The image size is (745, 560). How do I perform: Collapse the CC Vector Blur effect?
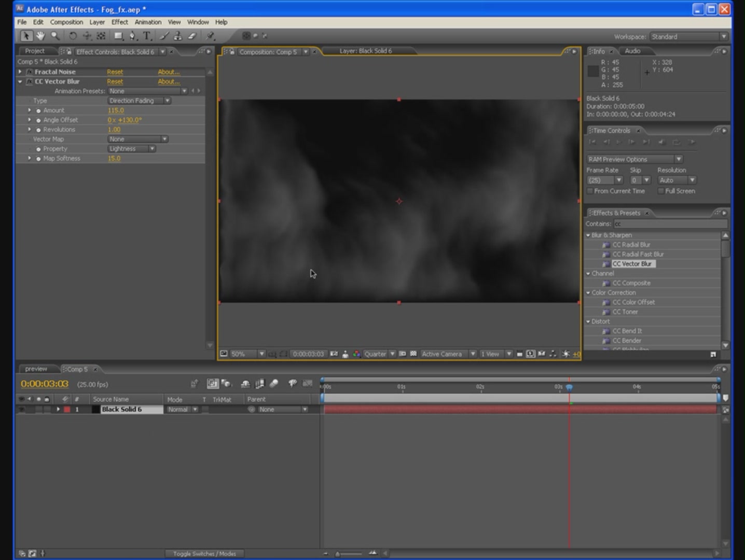point(20,81)
